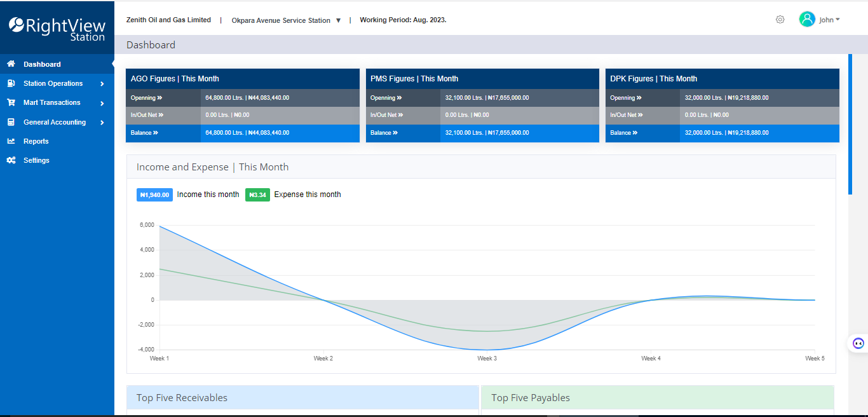Click Expense this month legend text
Screen dimensions: 868x417
(308, 195)
